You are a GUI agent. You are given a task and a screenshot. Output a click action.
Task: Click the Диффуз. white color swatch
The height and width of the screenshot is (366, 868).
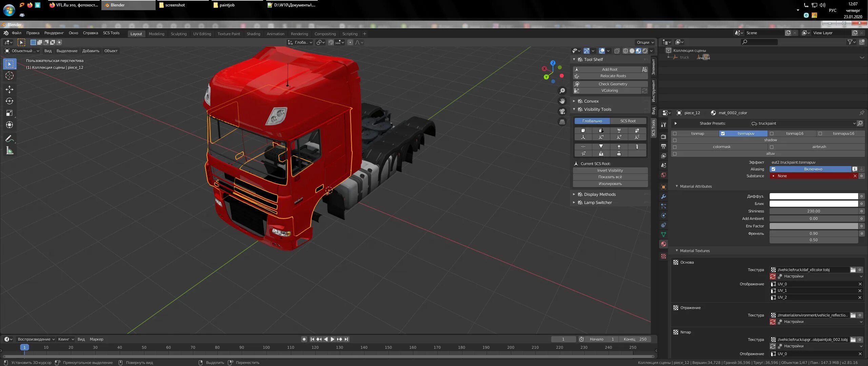coord(814,196)
